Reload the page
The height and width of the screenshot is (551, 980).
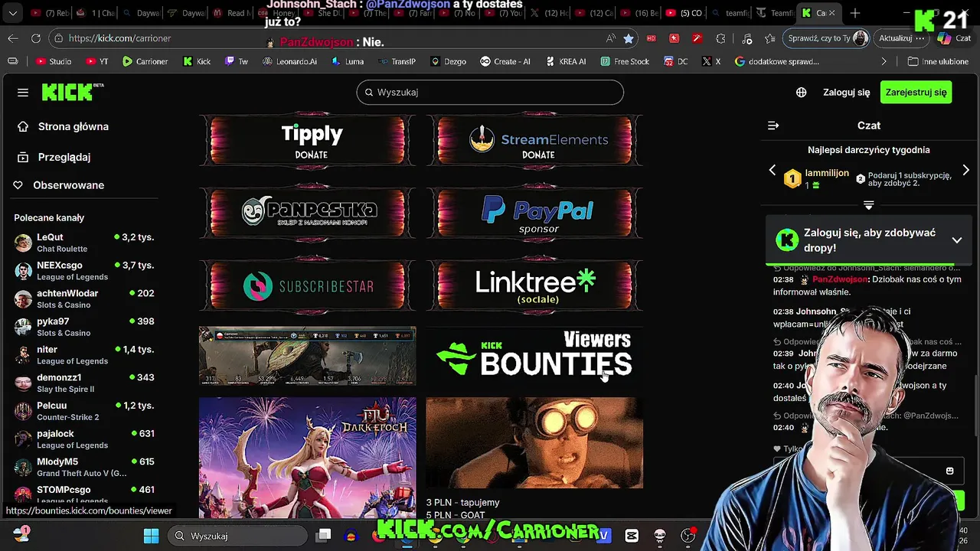point(36,38)
